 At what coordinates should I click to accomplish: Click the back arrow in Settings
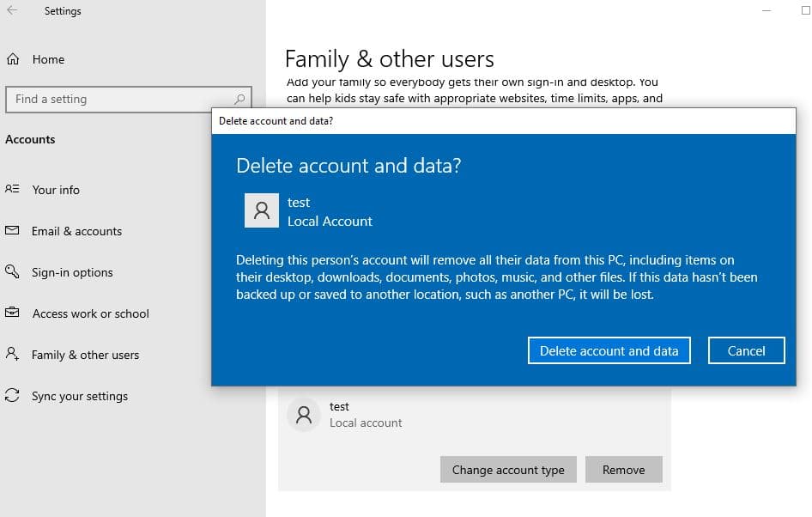coord(12,11)
